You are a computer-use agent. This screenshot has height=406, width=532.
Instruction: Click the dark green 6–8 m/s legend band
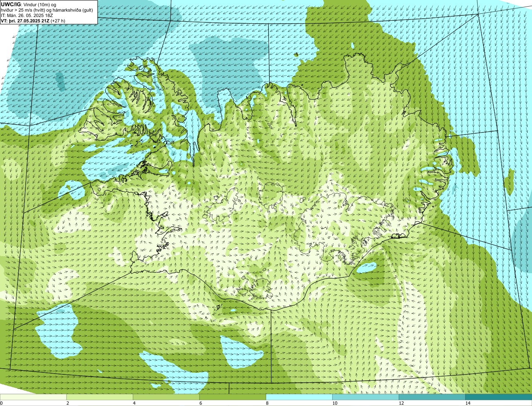click(x=233, y=397)
